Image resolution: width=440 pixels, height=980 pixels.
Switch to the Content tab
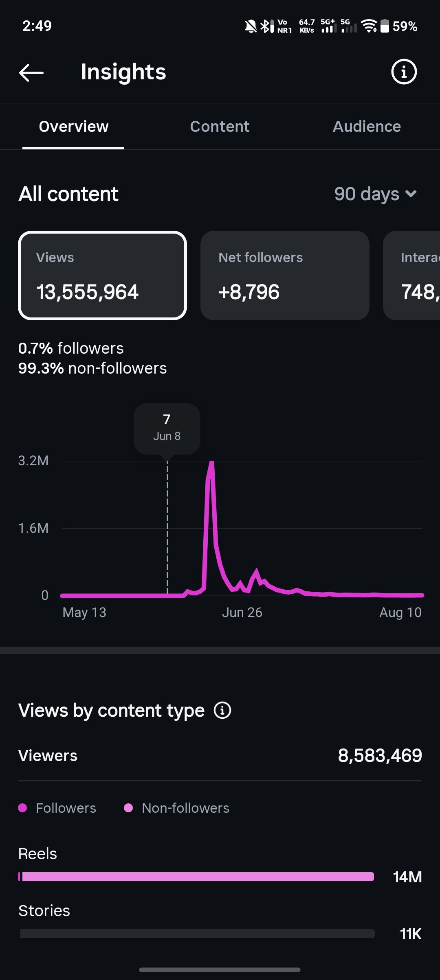[x=220, y=127]
